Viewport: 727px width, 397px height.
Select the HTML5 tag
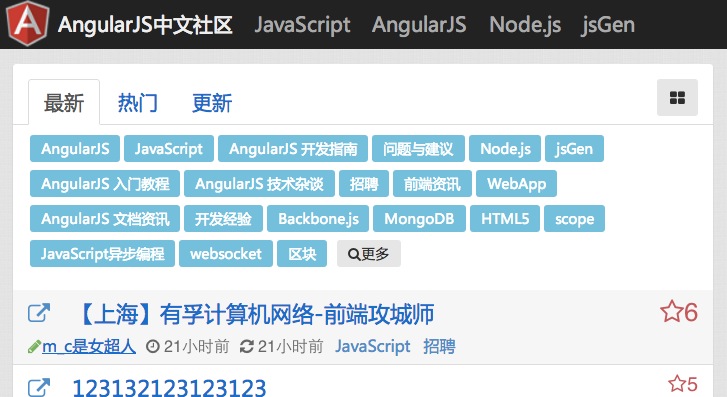[x=505, y=218]
